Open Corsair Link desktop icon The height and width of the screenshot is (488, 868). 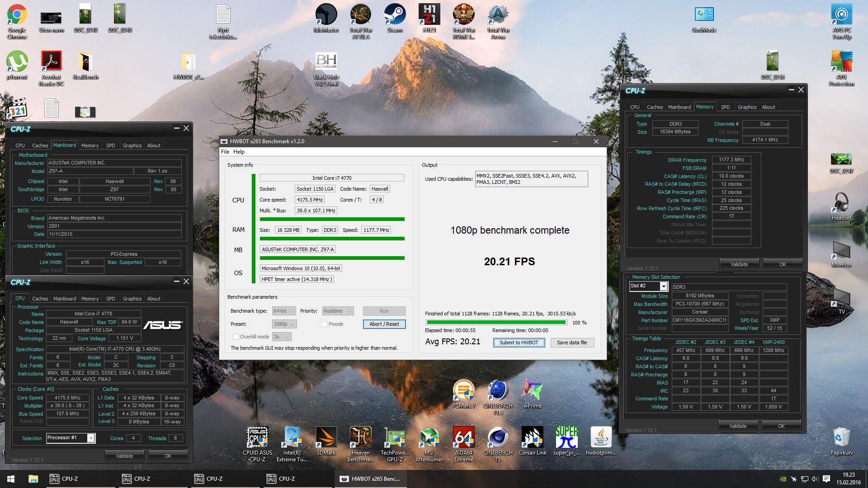click(532, 441)
